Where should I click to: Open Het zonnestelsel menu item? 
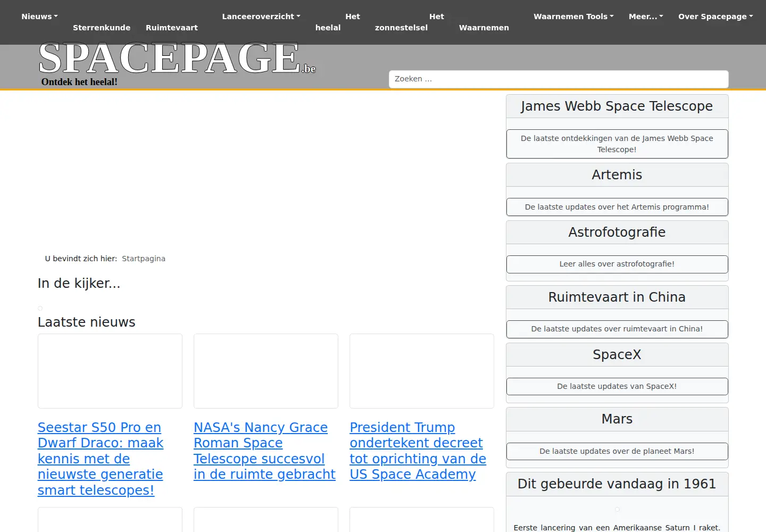click(x=410, y=22)
